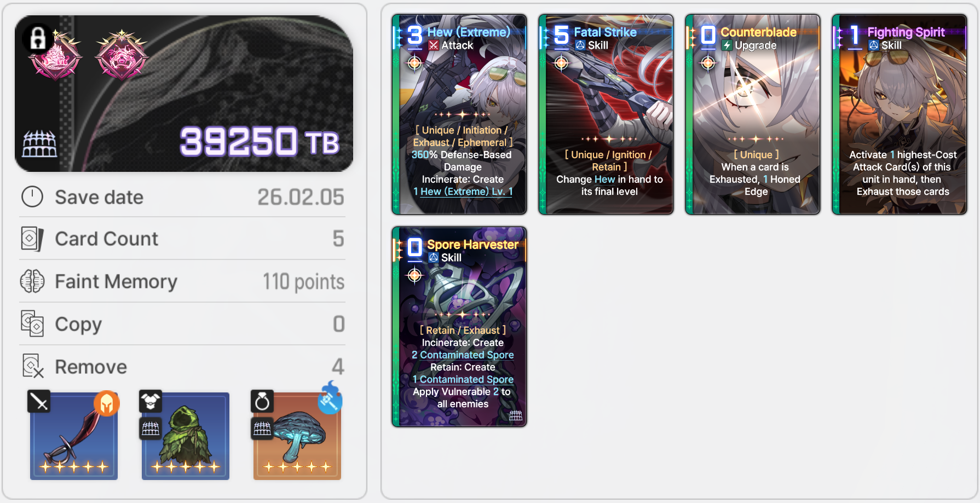Select the Hew (Extreme) attack card
Image resolution: width=980 pixels, height=503 pixels.
459,114
